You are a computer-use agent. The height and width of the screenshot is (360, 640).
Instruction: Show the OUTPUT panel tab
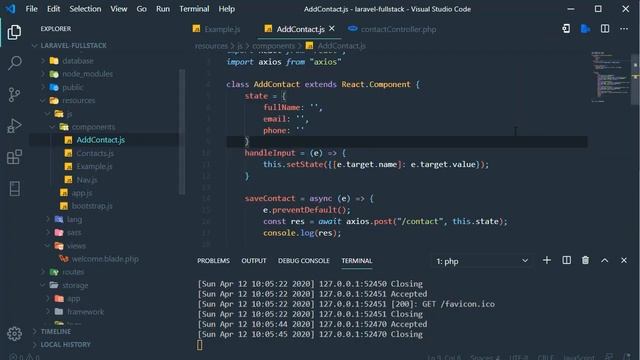253,260
